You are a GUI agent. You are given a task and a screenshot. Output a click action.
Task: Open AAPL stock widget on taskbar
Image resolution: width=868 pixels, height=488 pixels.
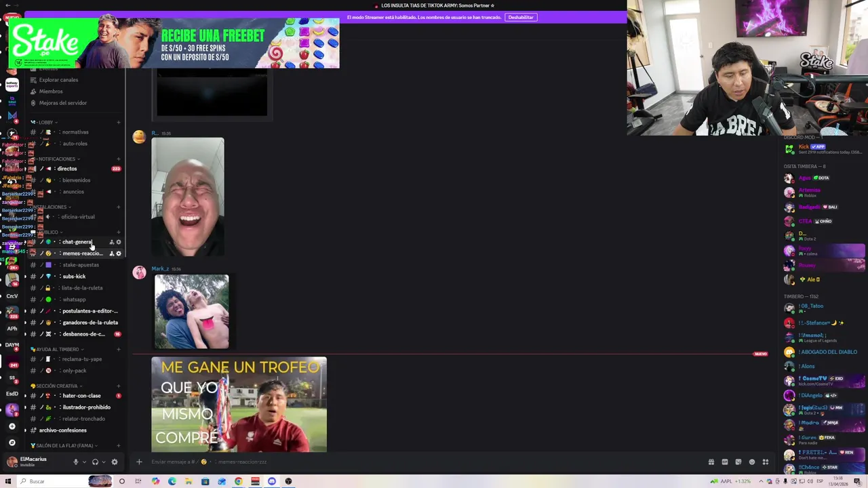click(x=732, y=481)
